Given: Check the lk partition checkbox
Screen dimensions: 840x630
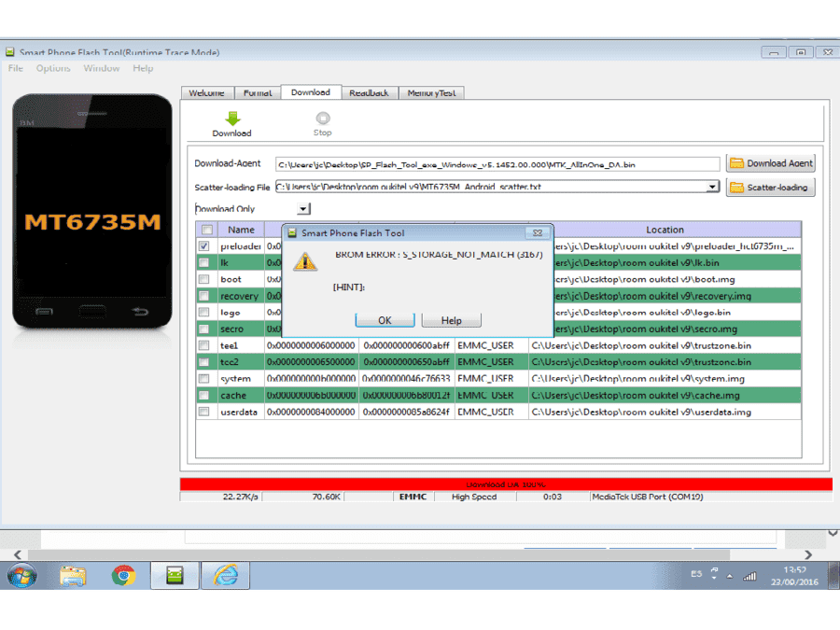Looking at the screenshot, I should [x=204, y=262].
